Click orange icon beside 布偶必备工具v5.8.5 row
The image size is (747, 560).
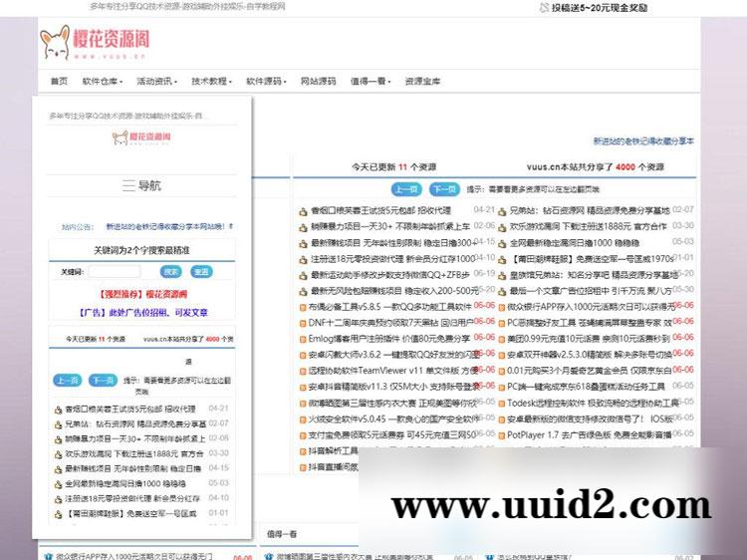click(303, 308)
